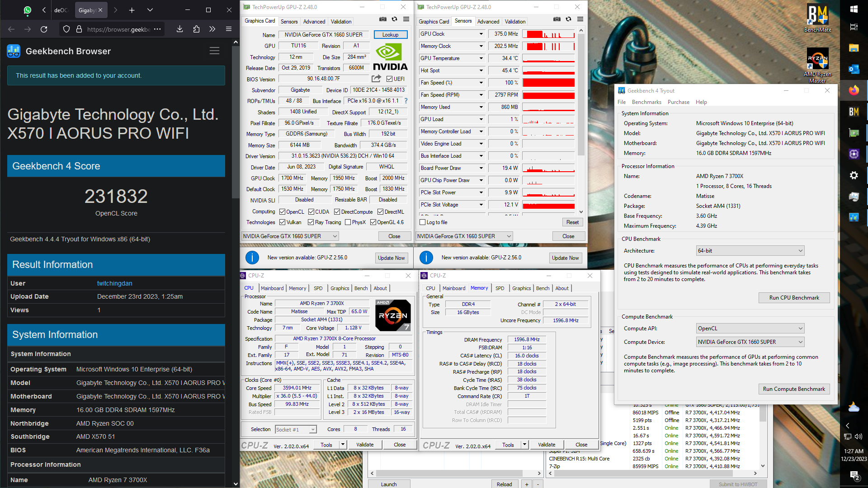This screenshot has width=868, height=488.
Task: Enable Log to file checkbox
Action: tap(422, 222)
